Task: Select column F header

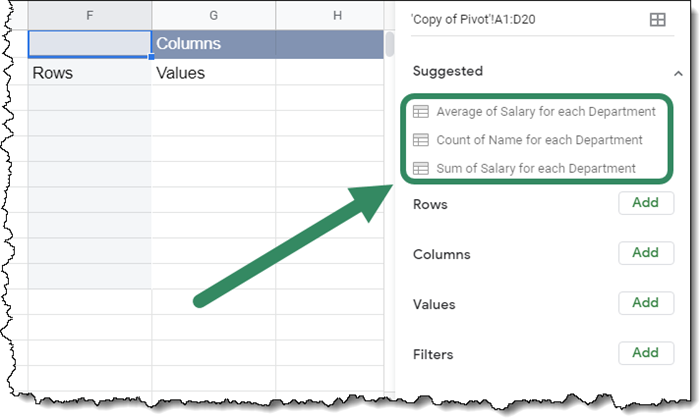Action: [x=91, y=15]
